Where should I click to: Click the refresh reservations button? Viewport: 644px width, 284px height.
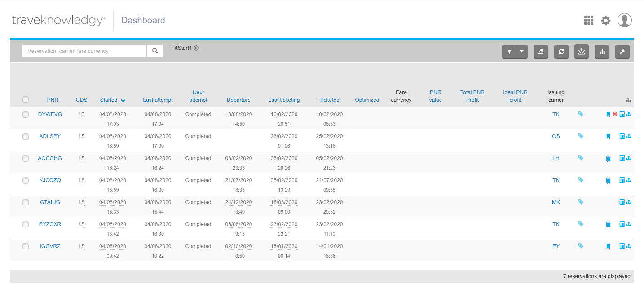pos(561,52)
